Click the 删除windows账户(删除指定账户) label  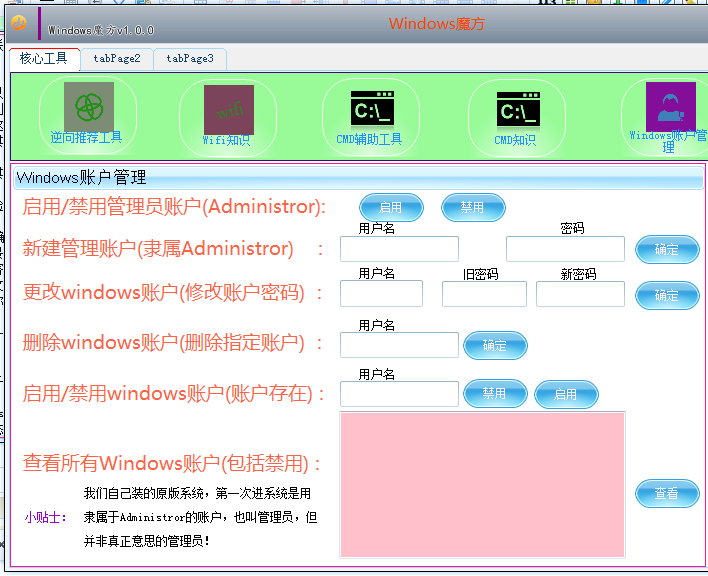pyautogui.click(x=173, y=343)
